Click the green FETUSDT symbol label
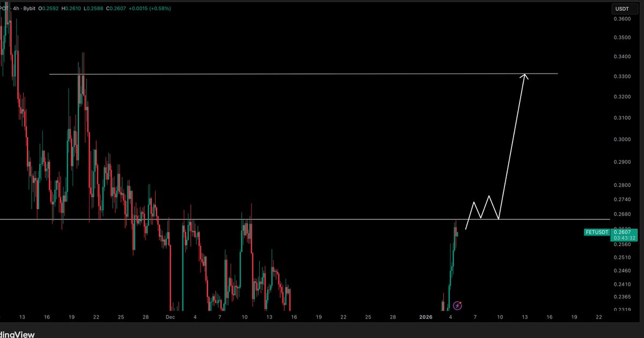Screen dimensions: 644x338 597,232
